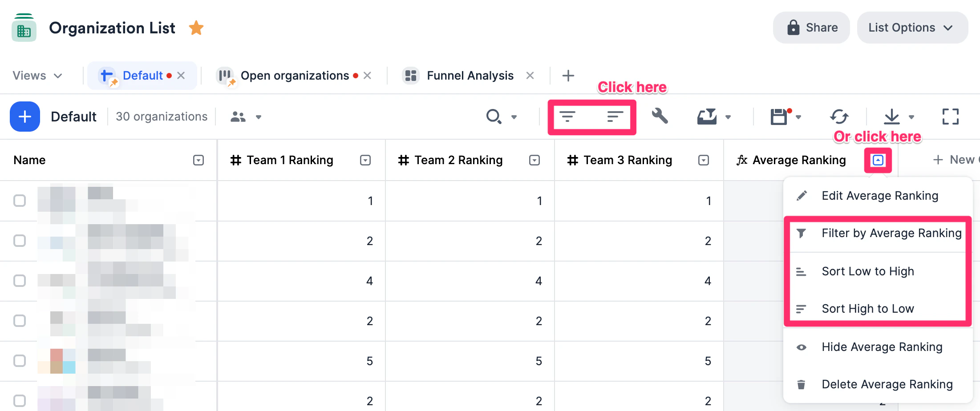This screenshot has width=980, height=411.
Task: Click the refresh sync icon
Action: [839, 117]
